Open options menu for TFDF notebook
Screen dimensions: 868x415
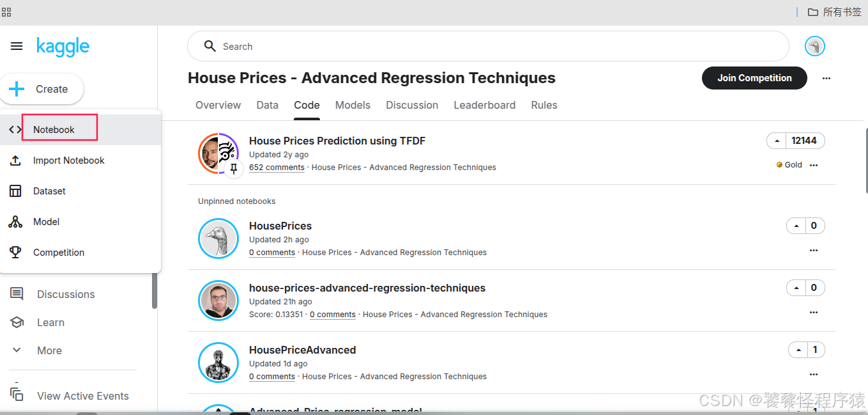point(814,165)
